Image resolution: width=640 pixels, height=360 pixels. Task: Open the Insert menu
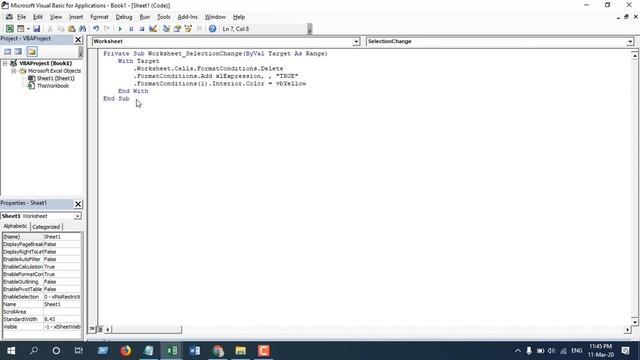tap(76, 17)
